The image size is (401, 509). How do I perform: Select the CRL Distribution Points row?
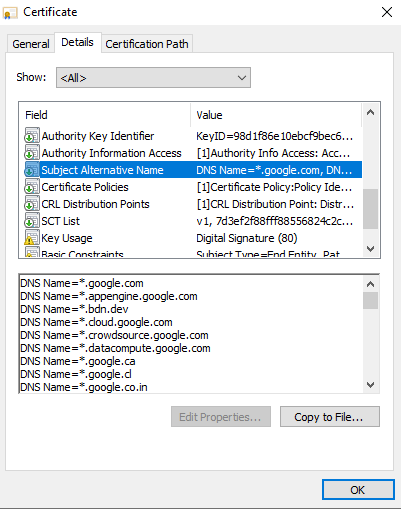[x=193, y=204]
